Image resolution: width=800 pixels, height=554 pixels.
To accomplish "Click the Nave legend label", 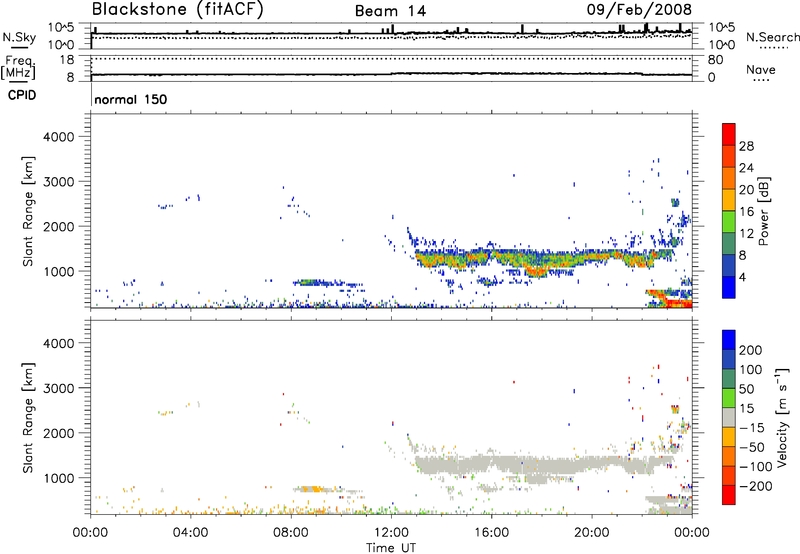I will [x=761, y=69].
